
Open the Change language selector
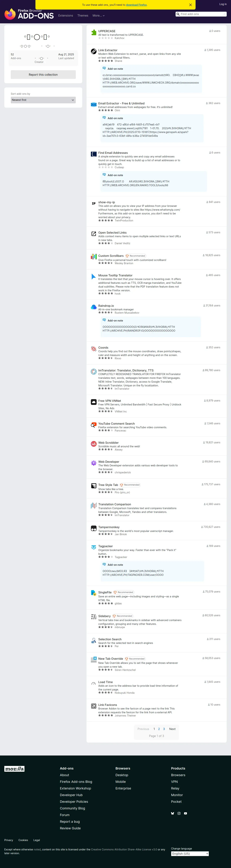(190, 853)
